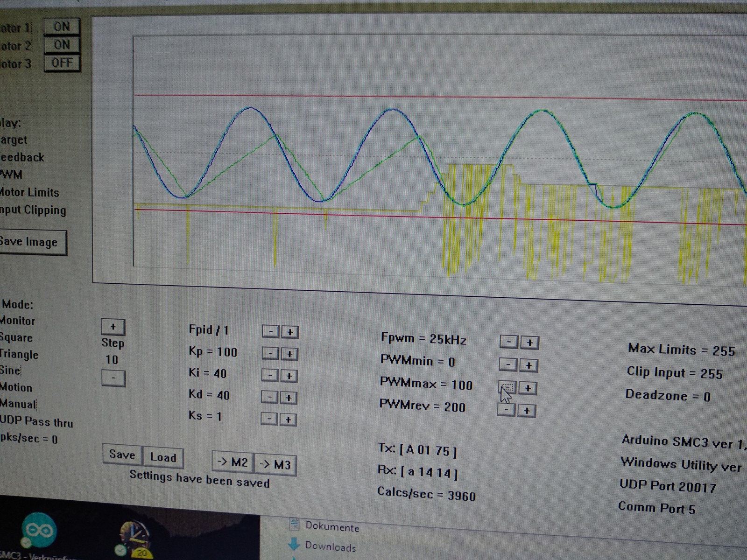
Task: Increase the Fpid divider with plus
Action: [x=289, y=332]
